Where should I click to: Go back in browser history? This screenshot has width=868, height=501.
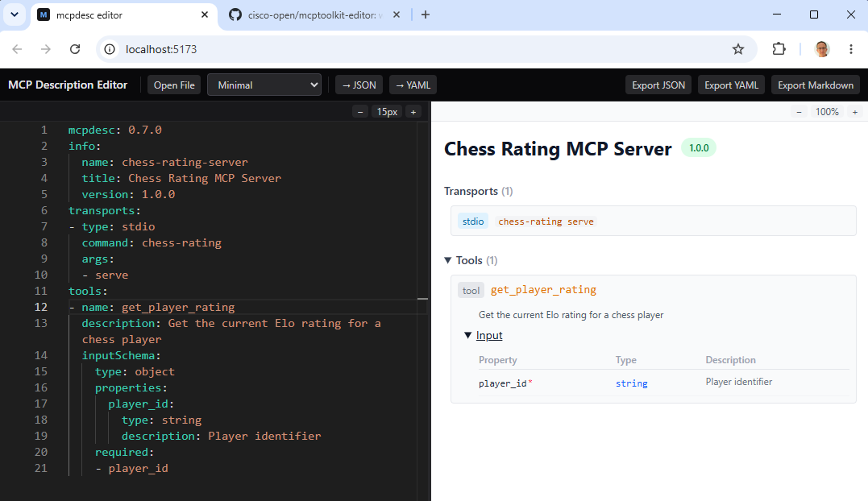[17, 49]
